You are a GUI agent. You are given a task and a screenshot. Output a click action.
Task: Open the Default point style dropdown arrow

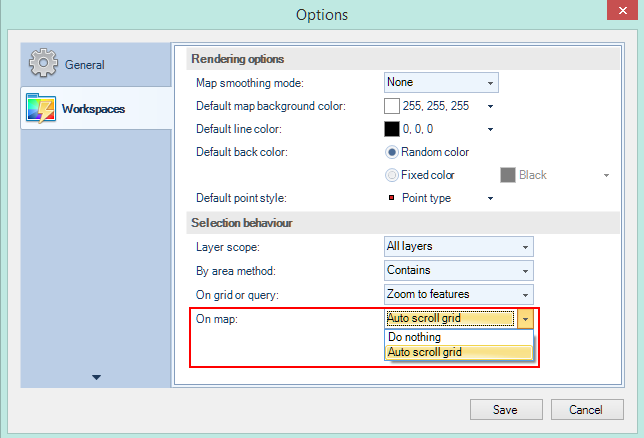(x=491, y=198)
